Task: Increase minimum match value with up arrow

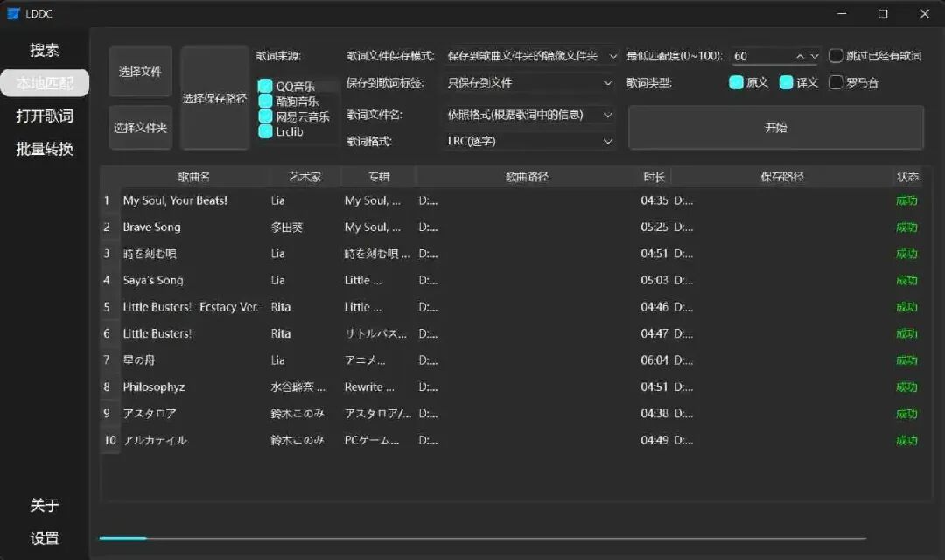Action: coord(800,56)
